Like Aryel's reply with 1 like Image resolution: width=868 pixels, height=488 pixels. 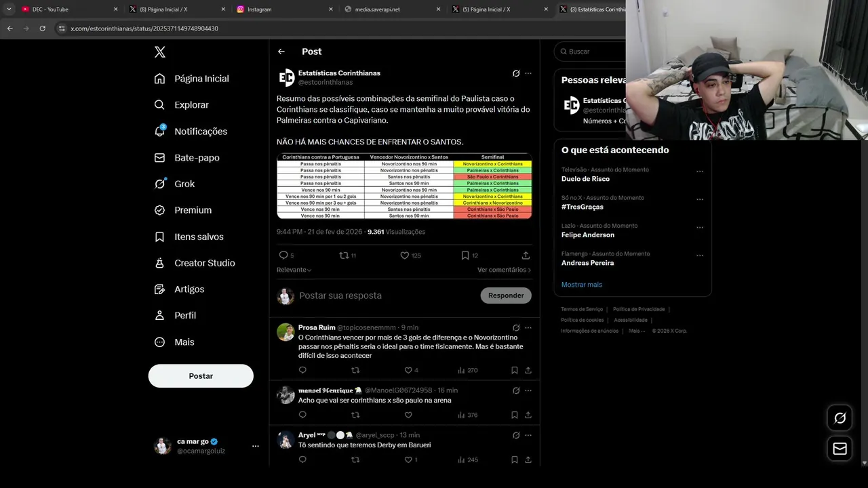(408, 460)
